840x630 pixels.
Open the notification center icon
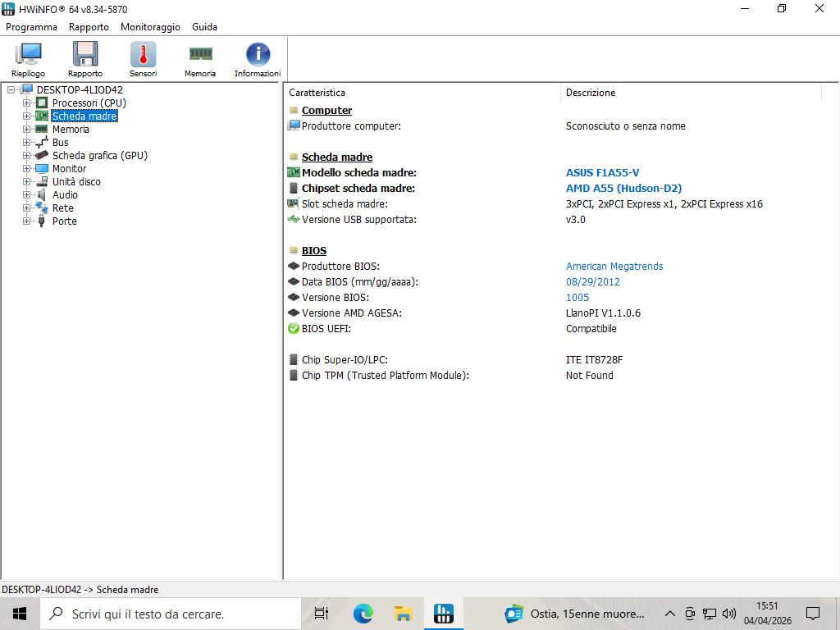click(x=813, y=614)
